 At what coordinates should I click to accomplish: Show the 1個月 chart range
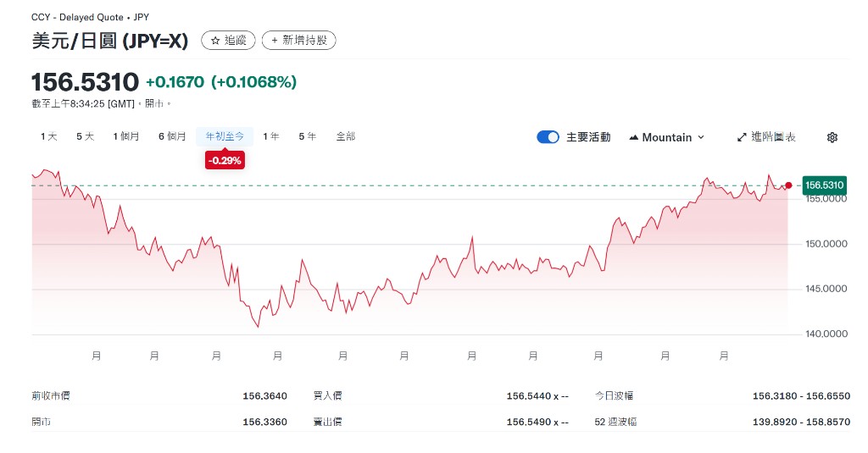coord(125,136)
